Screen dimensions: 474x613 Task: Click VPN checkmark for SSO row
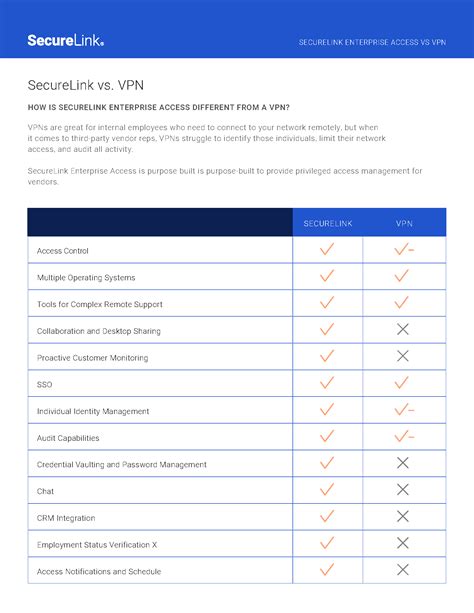point(402,383)
